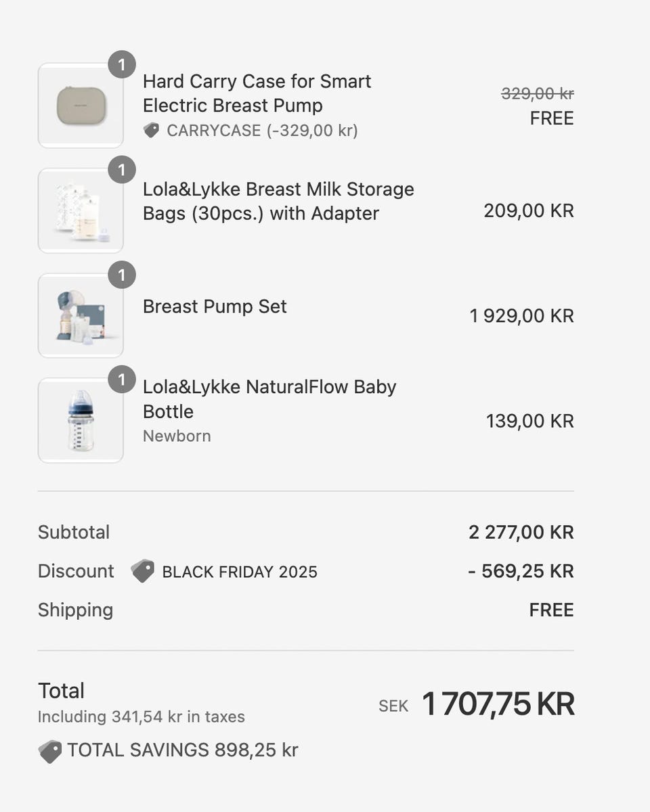650x812 pixels.
Task: Click the CARRYCASE (-329,00 kr) code label
Action: (262, 131)
